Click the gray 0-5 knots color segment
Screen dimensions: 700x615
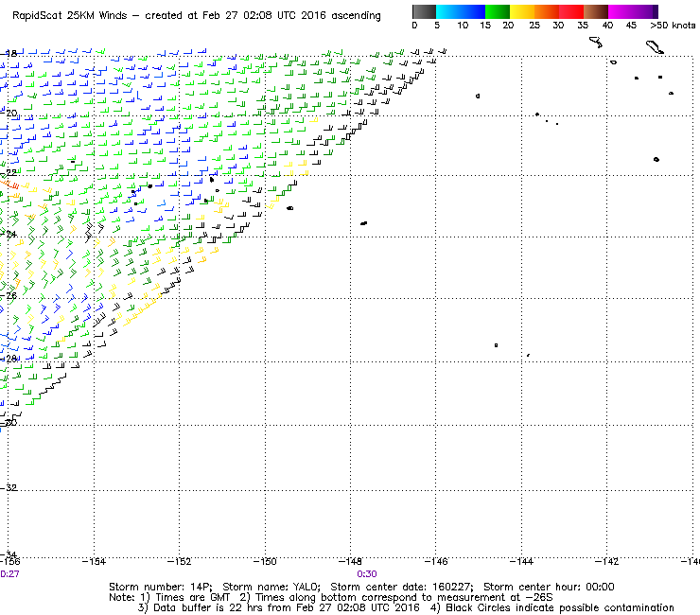click(x=424, y=11)
